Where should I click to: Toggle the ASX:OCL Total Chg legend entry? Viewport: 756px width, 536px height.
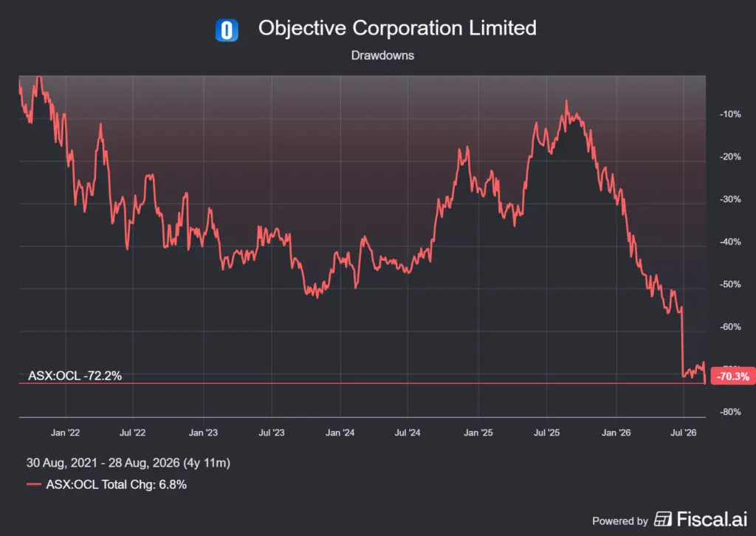click(116, 484)
